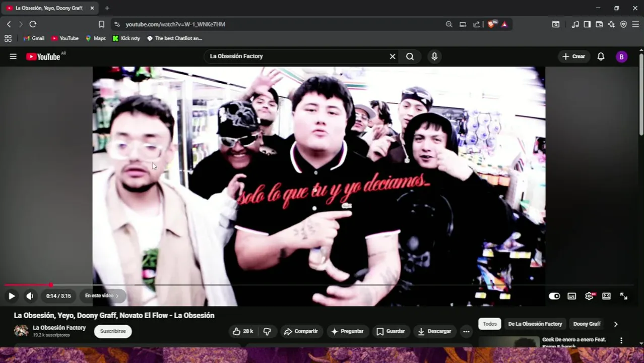The image size is (644, 363).
Task: Bookmark this page via the bookmark icon
Action: tap(101, 24)
